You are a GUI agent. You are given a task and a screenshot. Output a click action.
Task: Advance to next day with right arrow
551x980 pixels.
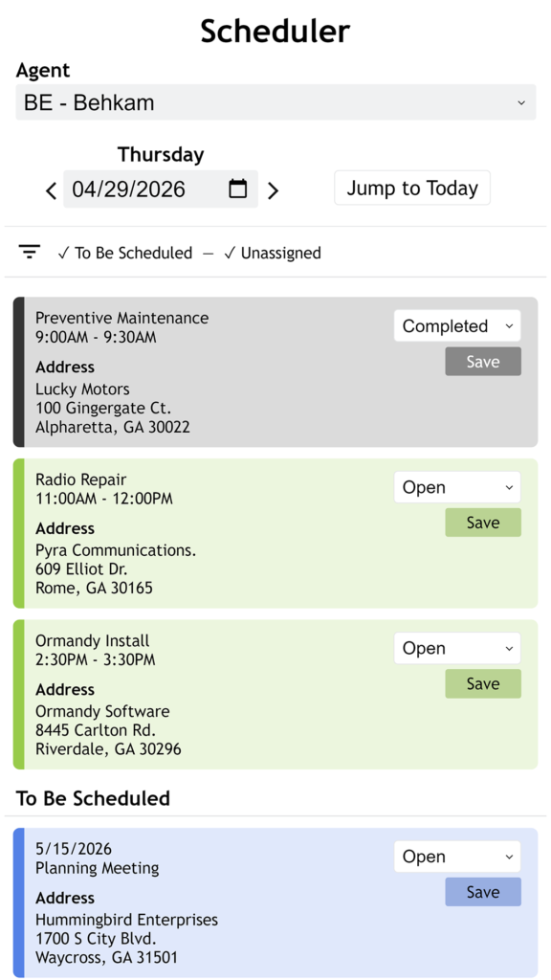click(x=273, y=190)
